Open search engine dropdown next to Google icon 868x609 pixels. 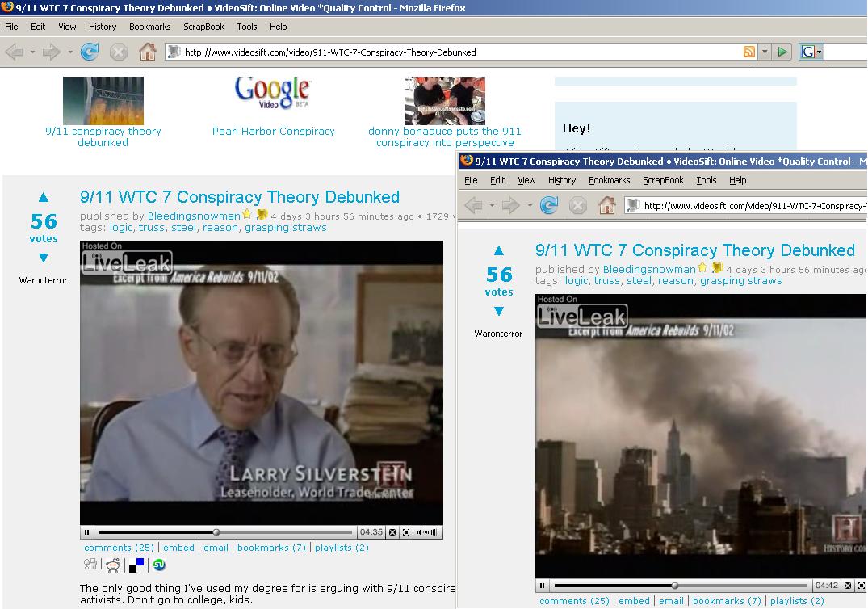(819, 52)
